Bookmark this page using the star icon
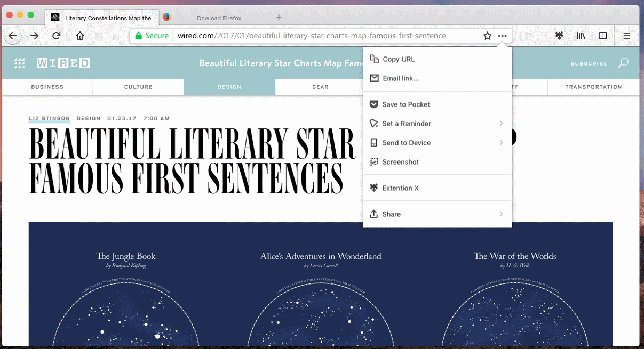This screenshot has height=349, width=644. (487, 35)
